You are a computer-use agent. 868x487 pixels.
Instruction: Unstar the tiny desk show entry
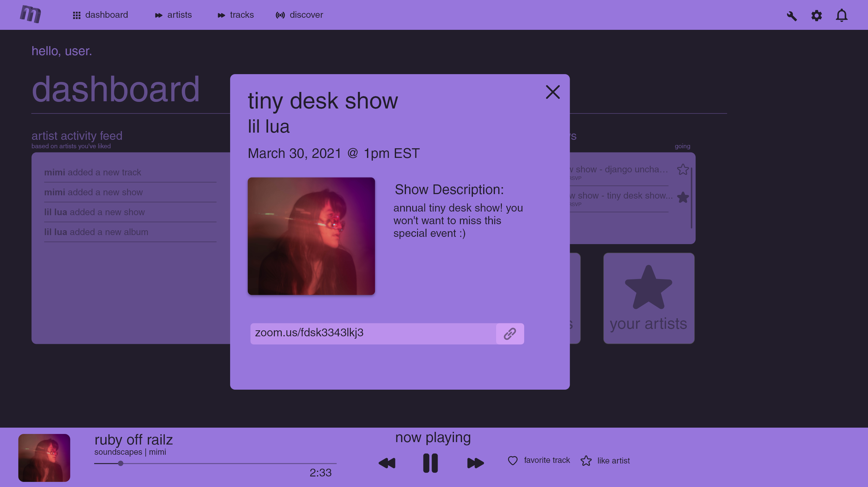click(683, 197)
